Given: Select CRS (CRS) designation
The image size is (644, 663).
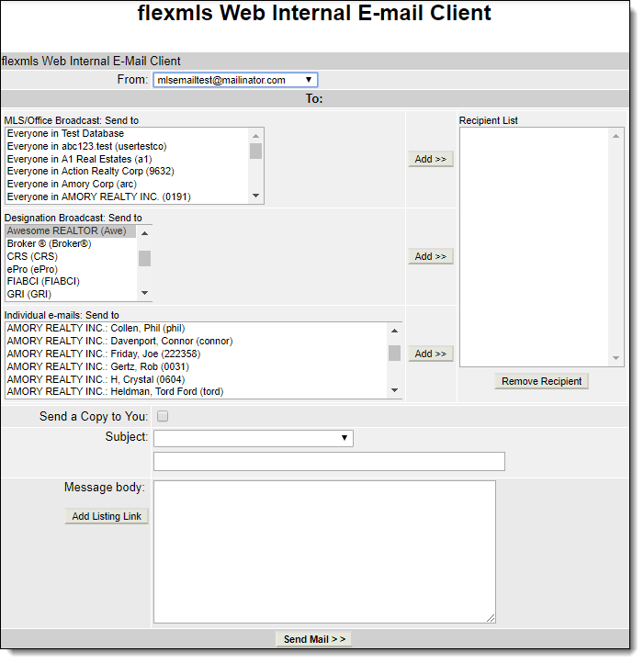Looking at the screenshot, I should [x=71, y=256].
